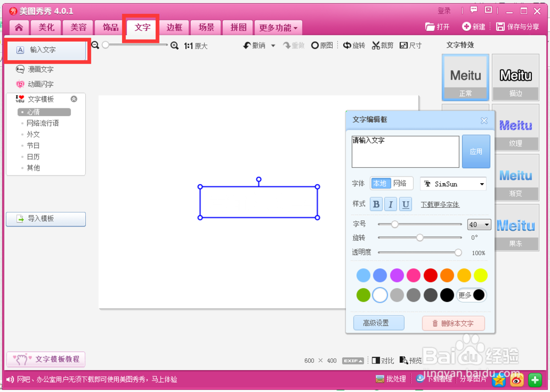Select the 渐变 text effect
This screenshot has height=392, width=550.
tap(516, 178)
